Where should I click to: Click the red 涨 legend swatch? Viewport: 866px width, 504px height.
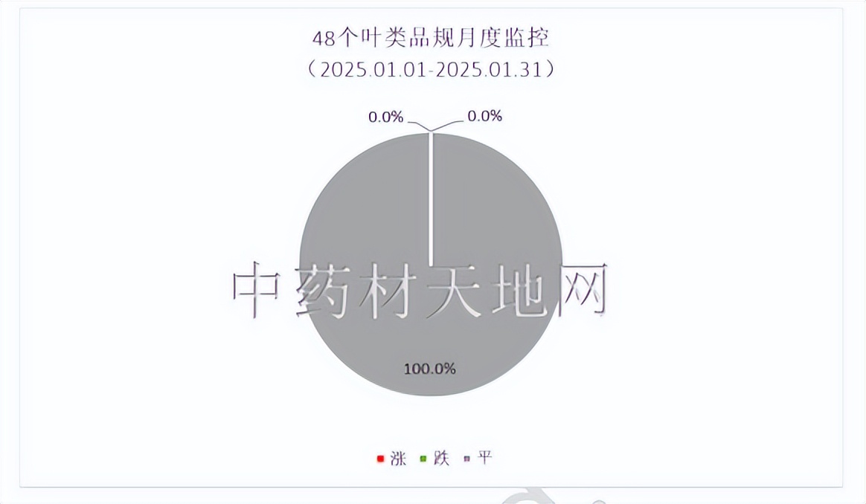point(380,459)
